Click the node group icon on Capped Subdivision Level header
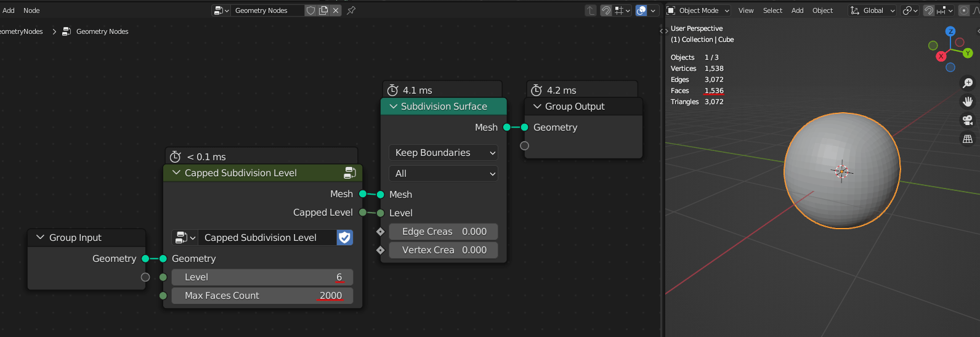The width and height of the screenshot is (980, 337). pos(350,173)
